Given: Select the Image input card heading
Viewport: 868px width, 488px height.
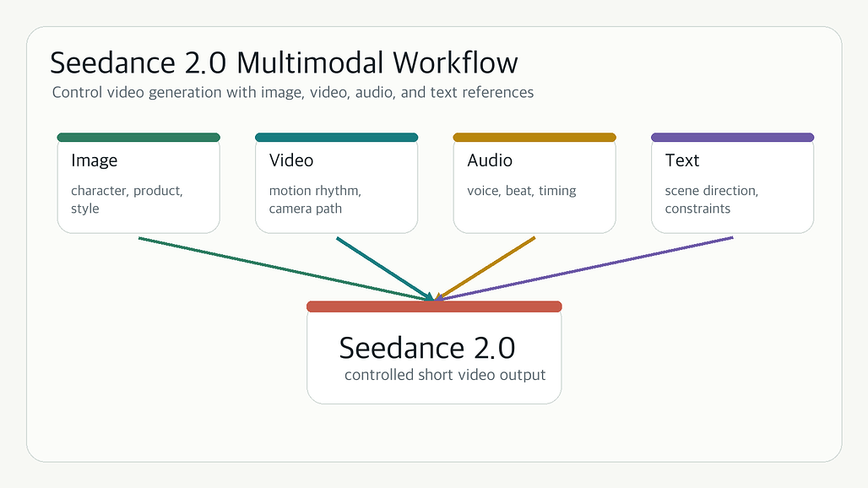Looking at the screenshot, I should coord(94,160).
